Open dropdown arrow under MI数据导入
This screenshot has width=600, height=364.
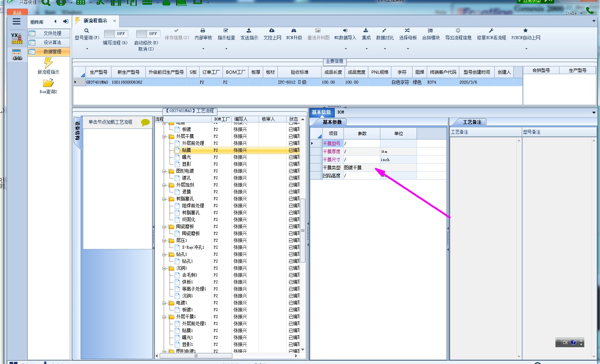point(345,49)
